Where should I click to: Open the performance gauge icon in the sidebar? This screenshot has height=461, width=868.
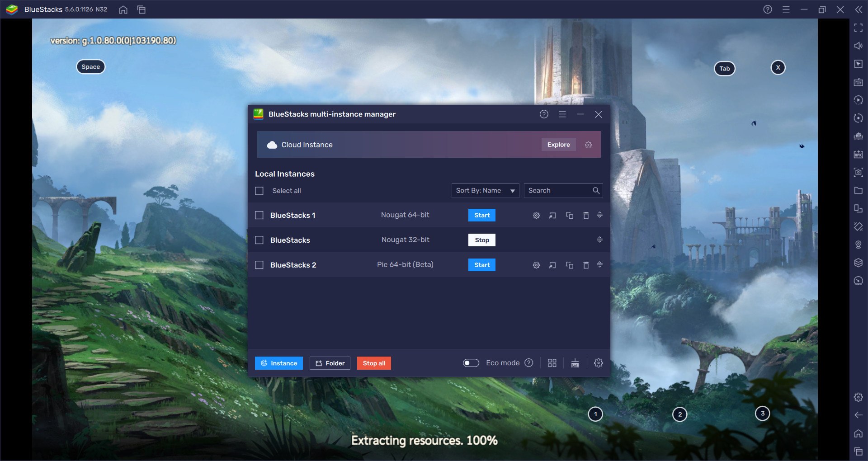[858, 281]
